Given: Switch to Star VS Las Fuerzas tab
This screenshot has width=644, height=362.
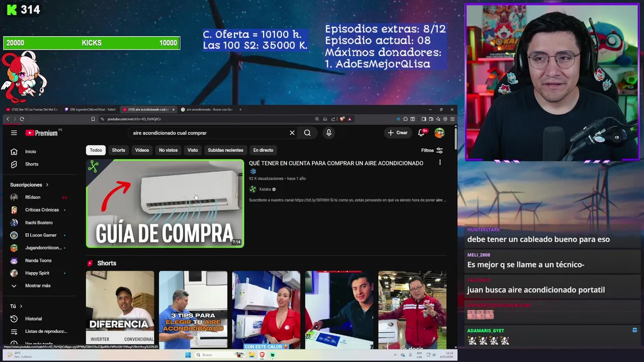Looking at the screenshot, I should 32,109.
